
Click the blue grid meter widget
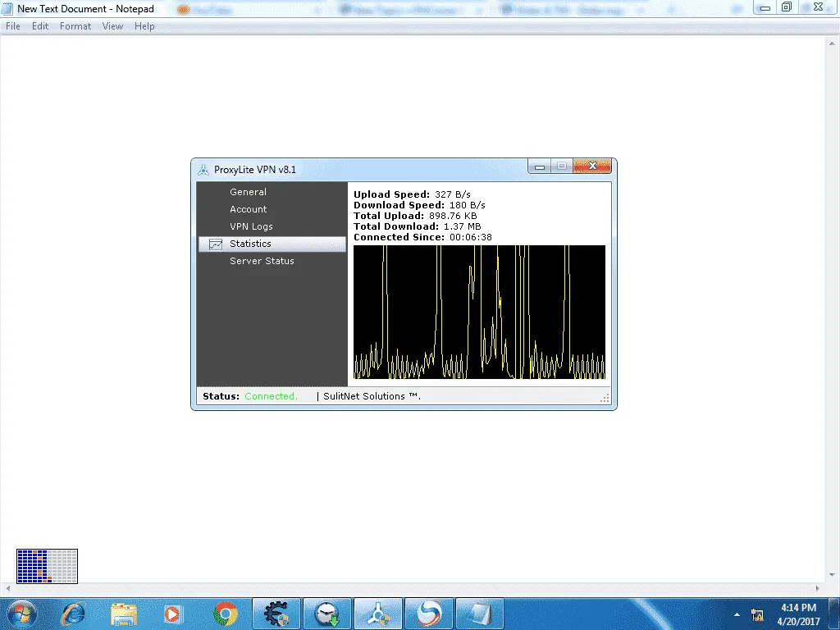tap(47, 566)
